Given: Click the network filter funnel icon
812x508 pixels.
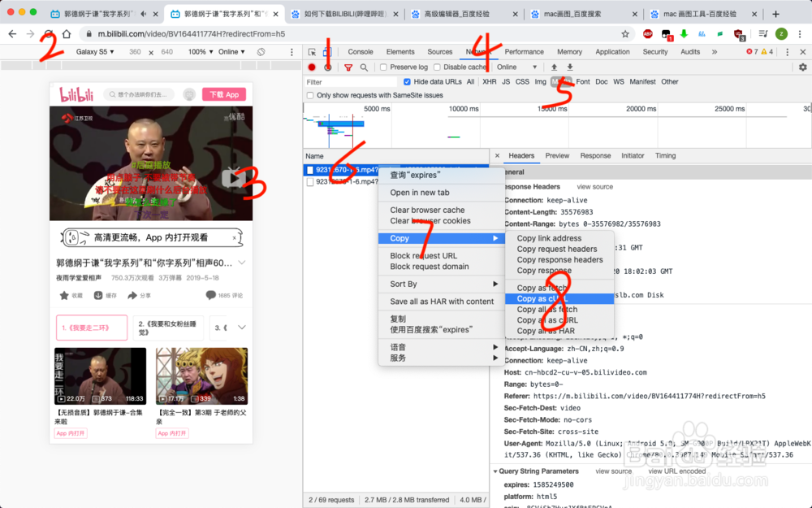Looking at the screenshot, I should [348, 67].
